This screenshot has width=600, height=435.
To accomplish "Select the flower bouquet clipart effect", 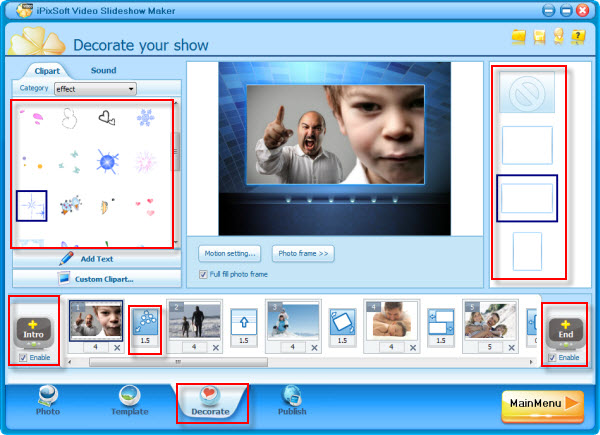I will [70, 205].
